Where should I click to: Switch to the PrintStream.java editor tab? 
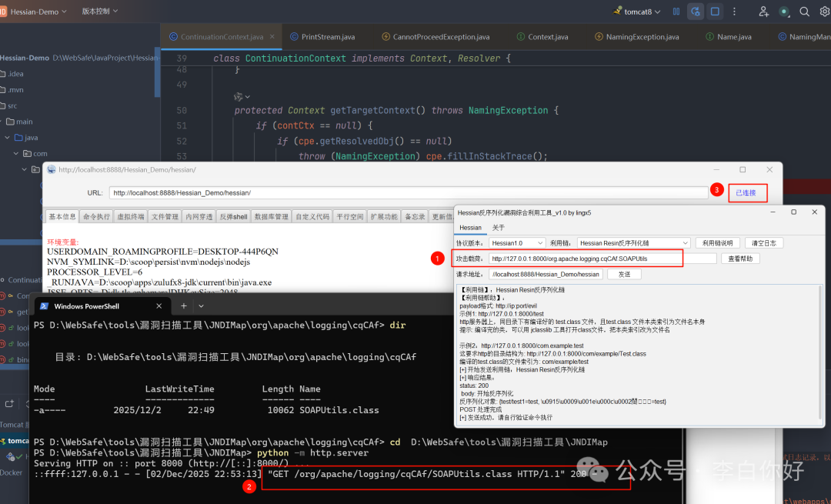pos(322,37)
